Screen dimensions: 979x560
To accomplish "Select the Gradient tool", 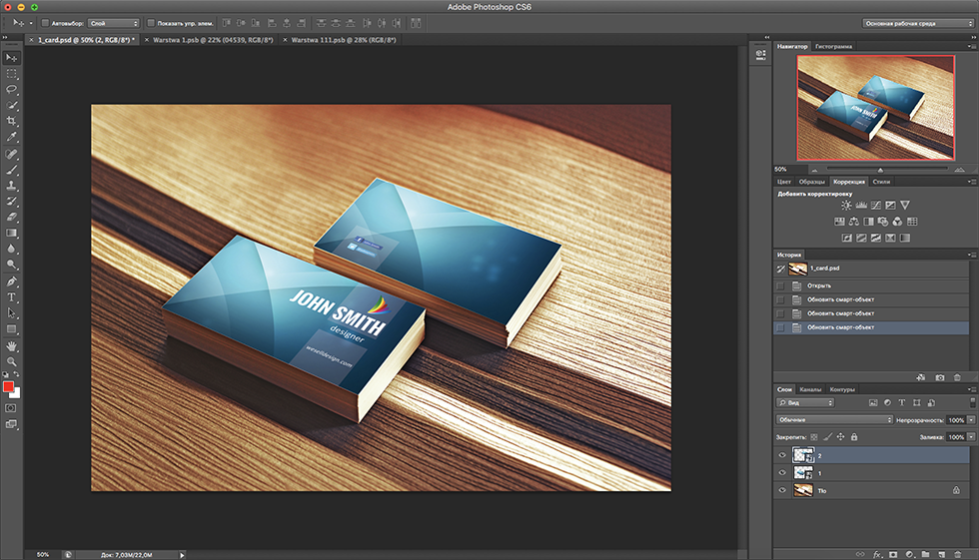I will pyautogui.click(x=12, y=233).
